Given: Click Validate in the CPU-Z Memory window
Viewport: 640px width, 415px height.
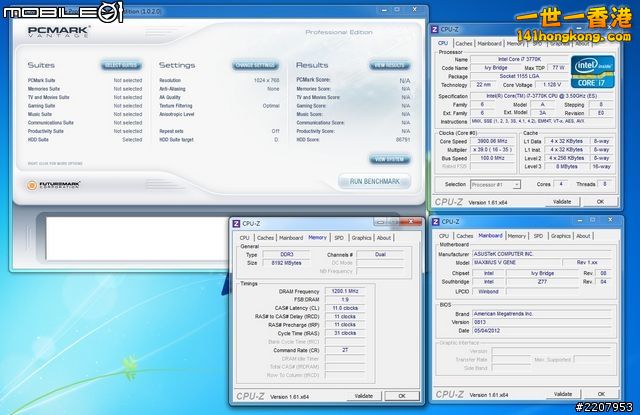Looking at the screenshot, I should 365,396.
